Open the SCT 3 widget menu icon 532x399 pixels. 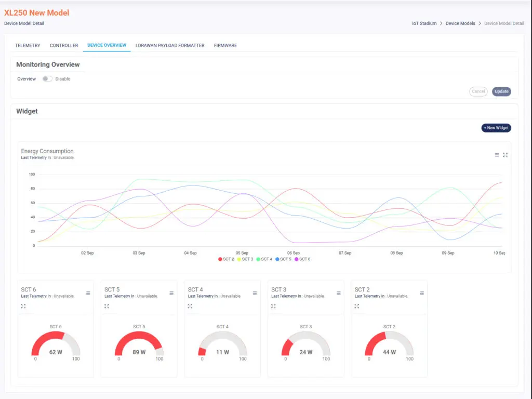click(x=339, y=294)
